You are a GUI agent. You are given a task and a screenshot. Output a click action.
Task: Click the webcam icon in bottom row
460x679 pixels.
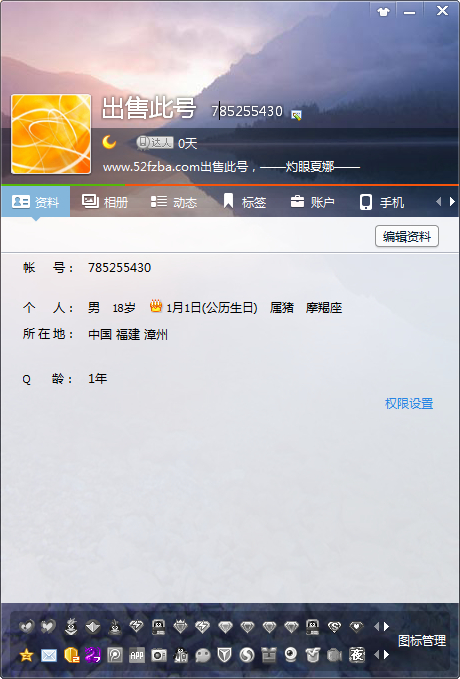291,655
